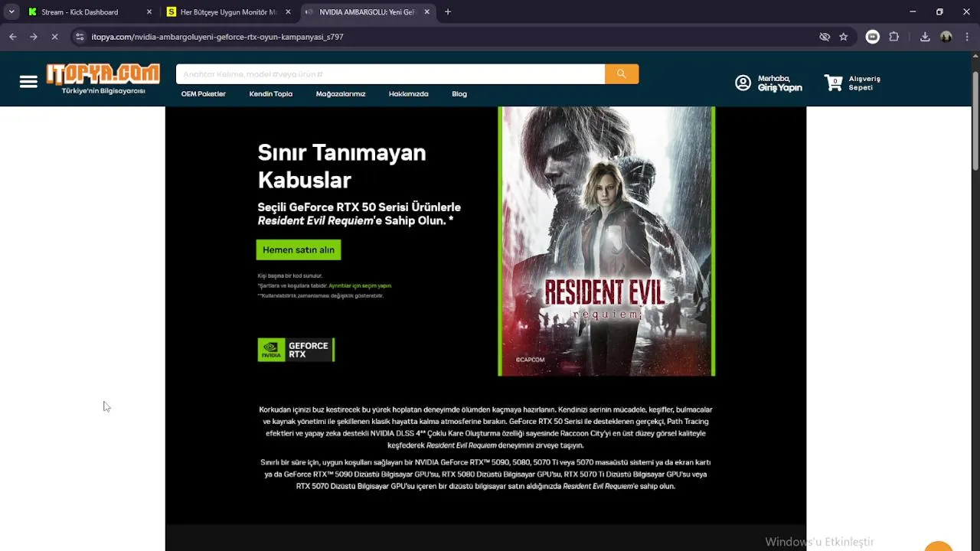The height and width of the screenshot is (551, 980).
Task: Click the Resident Evil Requiem cover image
Action: click(x=606, y=241)
